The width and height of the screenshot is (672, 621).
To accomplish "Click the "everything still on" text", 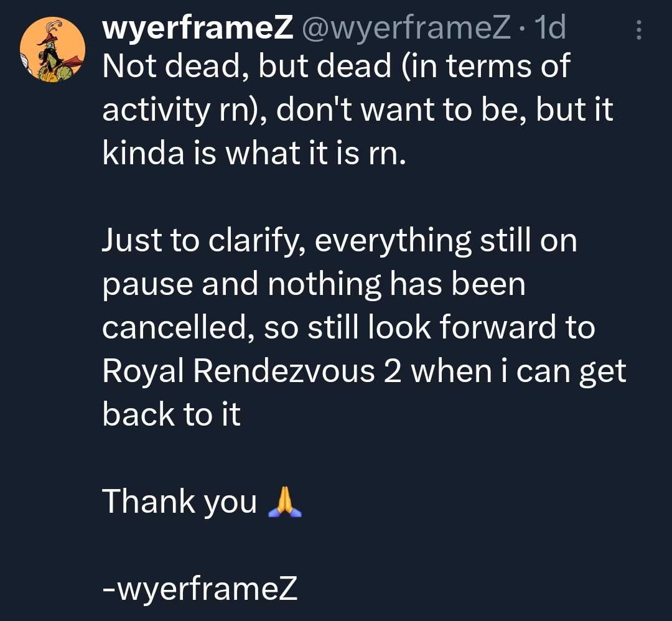I will 446,241.
